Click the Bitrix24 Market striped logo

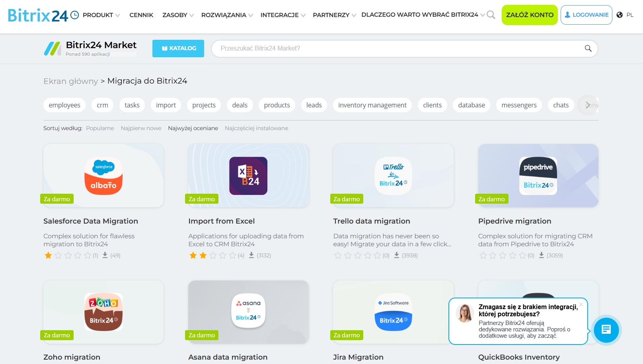[52, 49]
